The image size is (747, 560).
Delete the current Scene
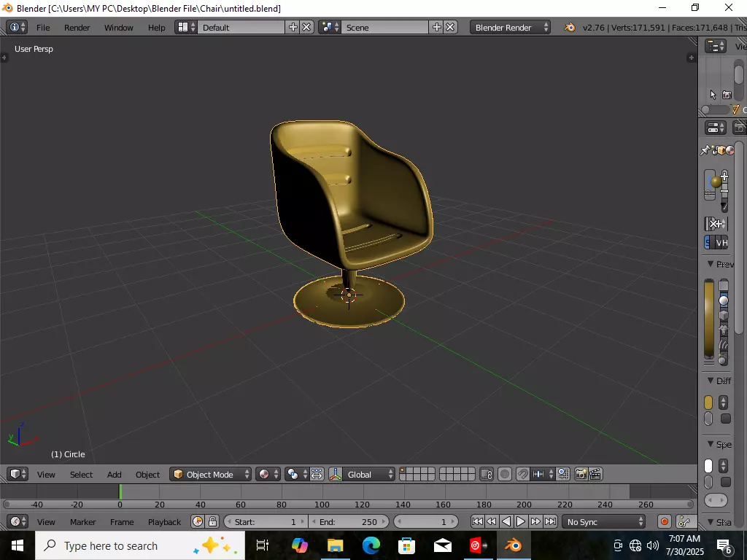tap(450, 27)
